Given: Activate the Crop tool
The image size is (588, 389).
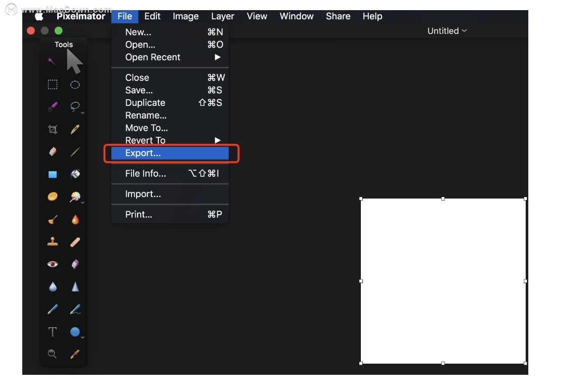Looking at the screenshot, I should click(53, 129).
